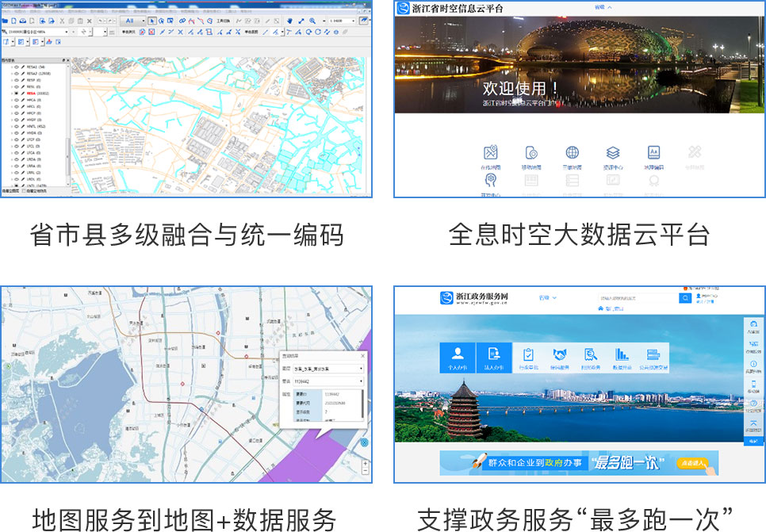Expand the RESA1 layer tree node
This screenshot has height=532, width=766.
point(12,67)
